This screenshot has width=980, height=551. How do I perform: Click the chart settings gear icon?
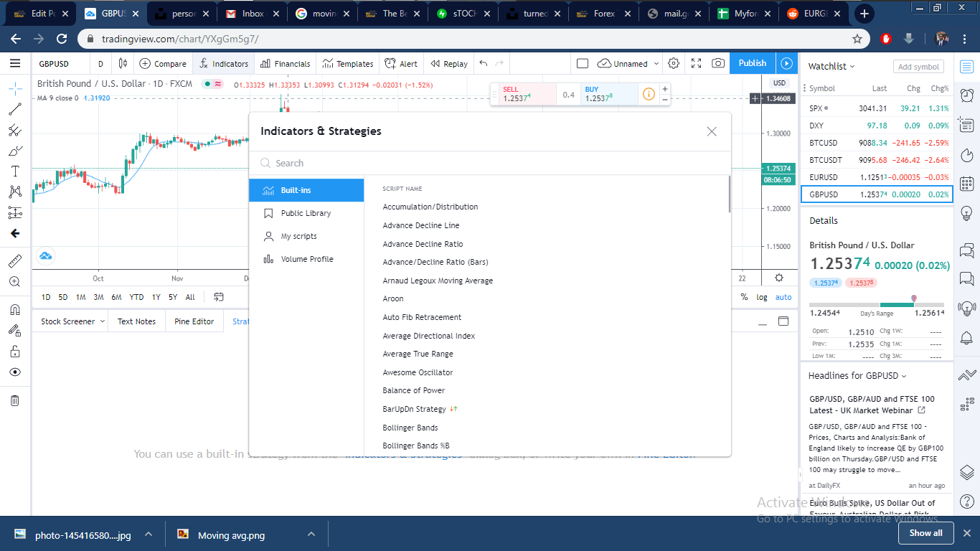tap(673, 63)
